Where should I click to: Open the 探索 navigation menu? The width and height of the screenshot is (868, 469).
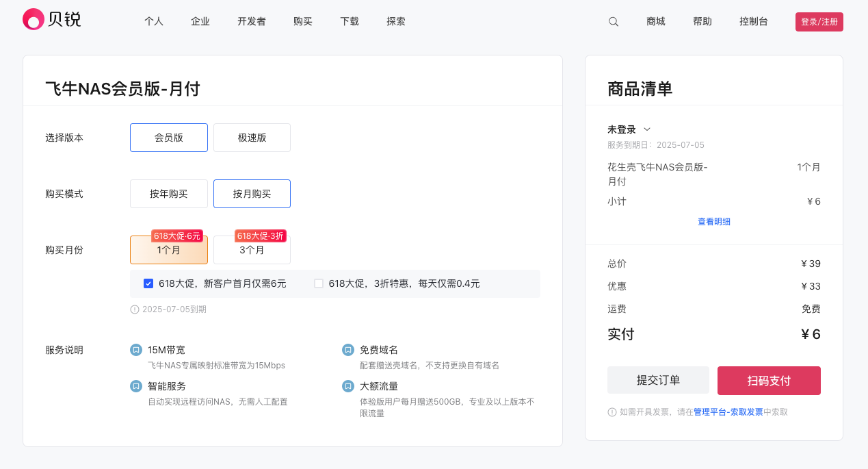(x=396, y=21)
